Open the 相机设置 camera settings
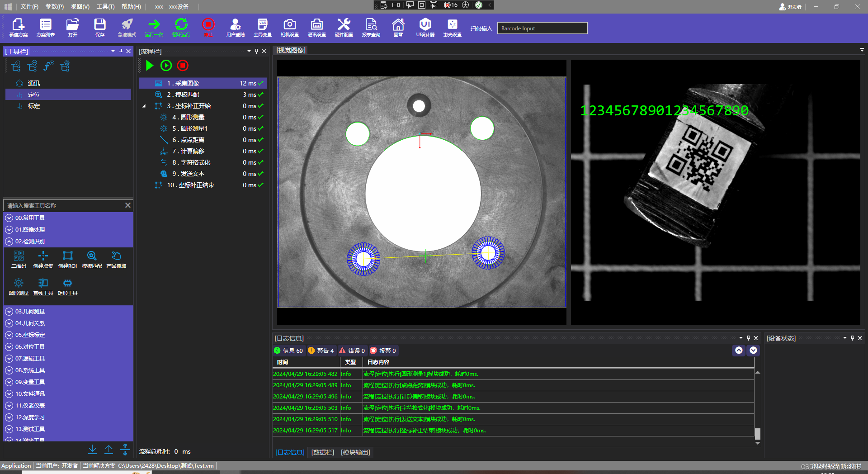The image size is (868, 474). (x=289, y=28)
